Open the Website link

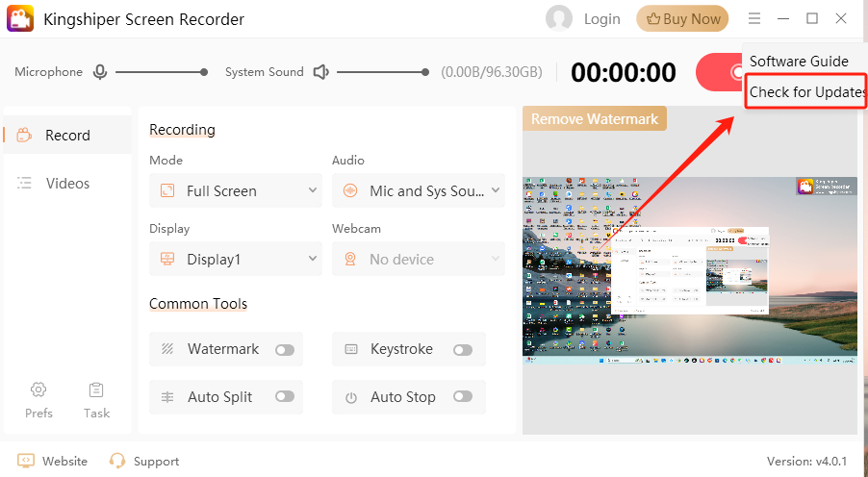click(x=64, y=461)
